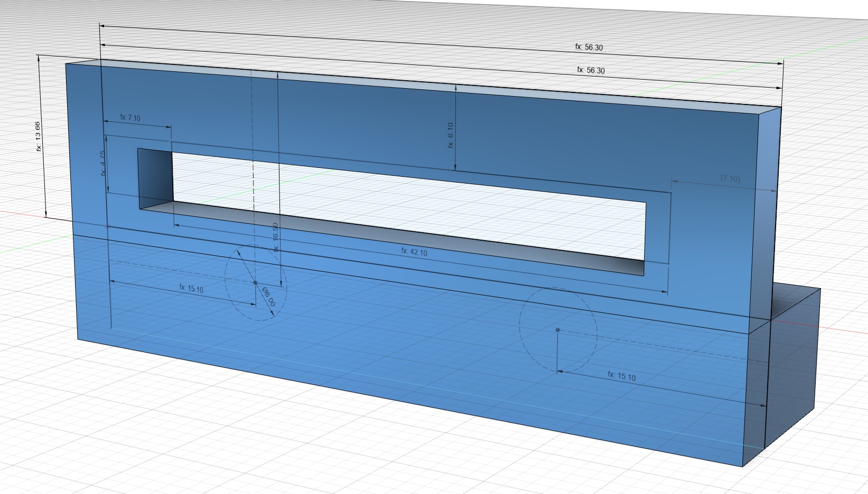
Task: Select the uppermost fx: 56.30 dimension label
Action: point(589,47)
